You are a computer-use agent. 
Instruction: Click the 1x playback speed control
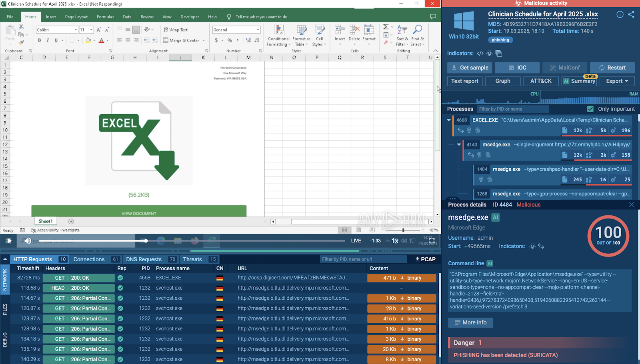coord(395,241)
